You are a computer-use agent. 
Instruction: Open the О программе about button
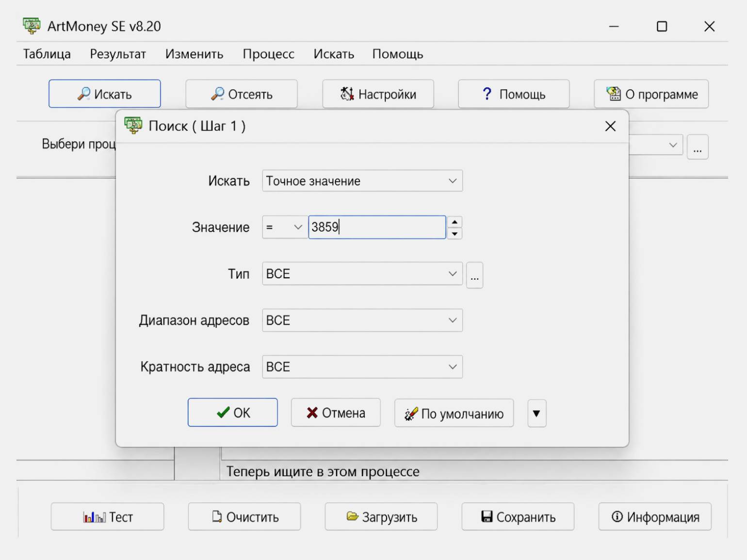click(x=651, y=94)
